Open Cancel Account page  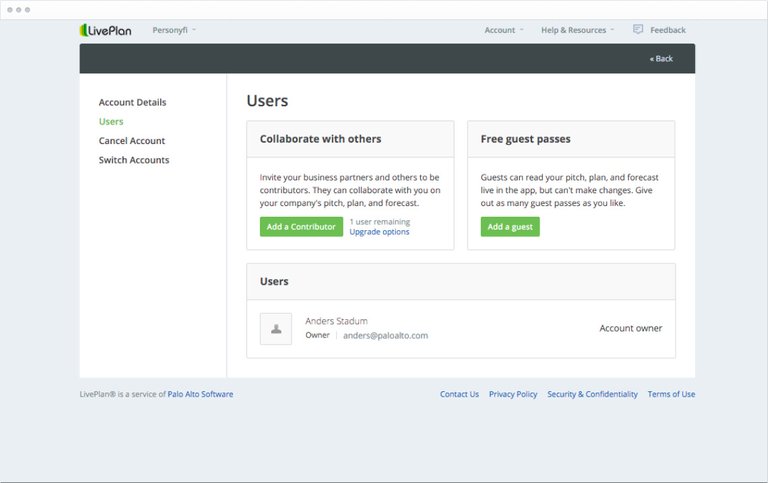pos(132,141)
